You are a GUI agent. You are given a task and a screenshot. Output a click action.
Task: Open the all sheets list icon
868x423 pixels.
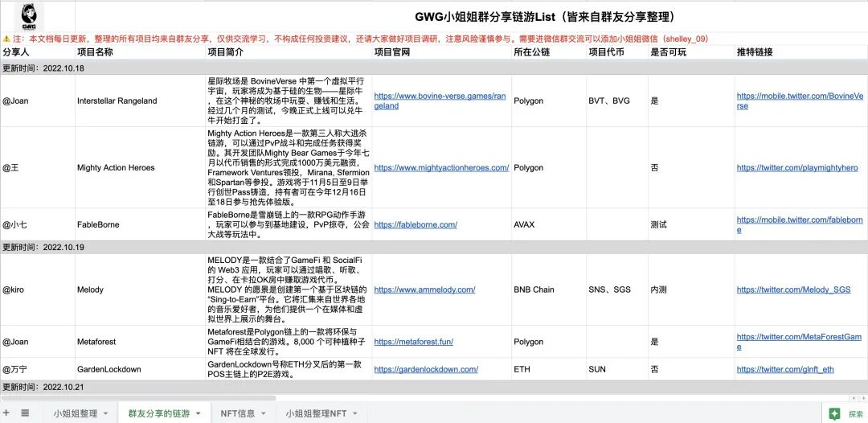25,413
